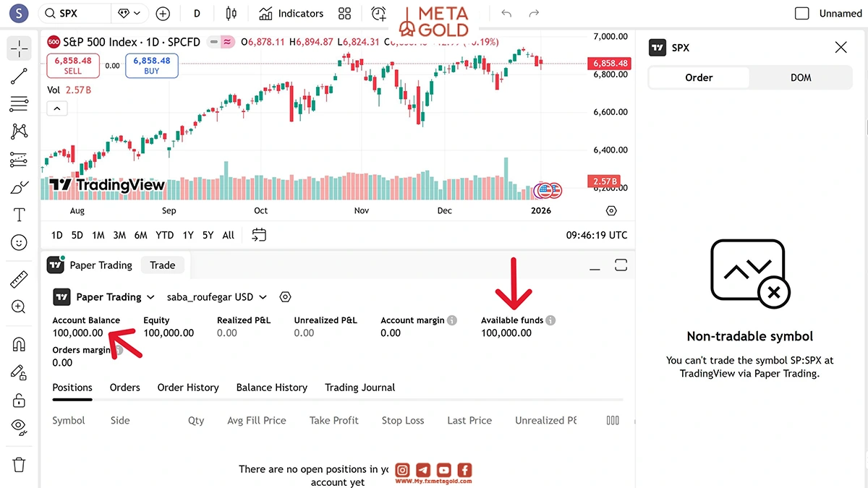Open the saba_roufegar USD account dropdown
Viewport: 868px width, 488px height.
(217, 297)
